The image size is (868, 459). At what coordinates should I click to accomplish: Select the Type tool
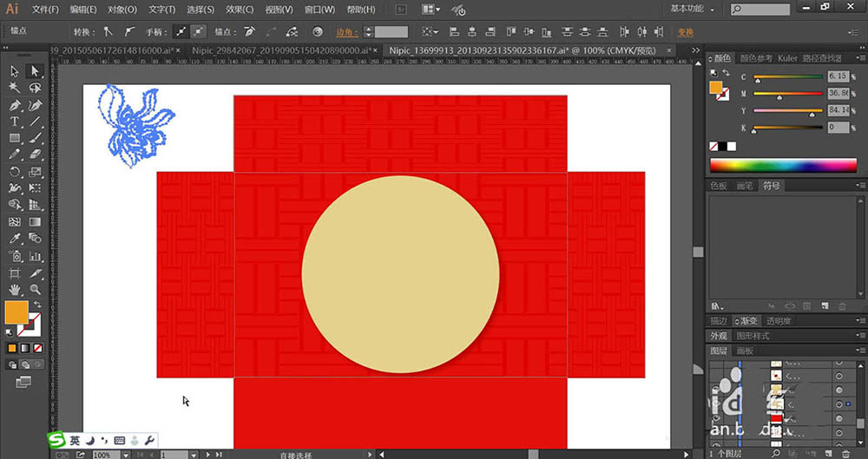pos(15,121)
